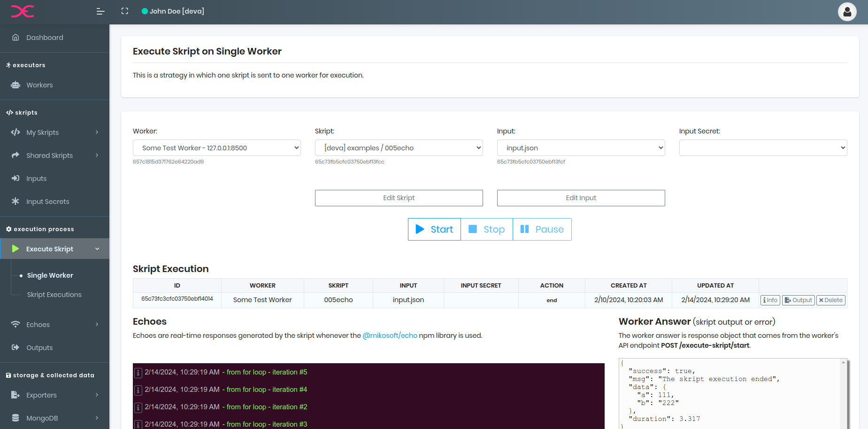Open the Skript dropdown
This screenshot has width=868, height=429.
[x=399, y=148]
